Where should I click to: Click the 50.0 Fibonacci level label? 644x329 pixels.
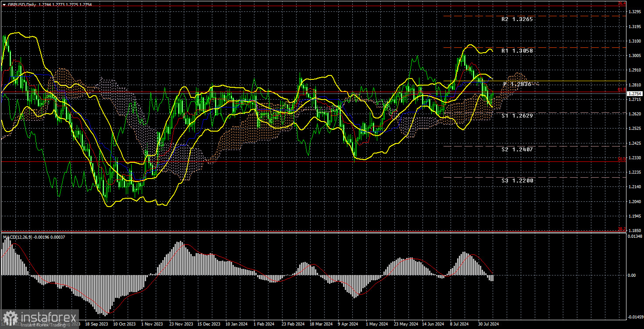(x=622, y=159)
